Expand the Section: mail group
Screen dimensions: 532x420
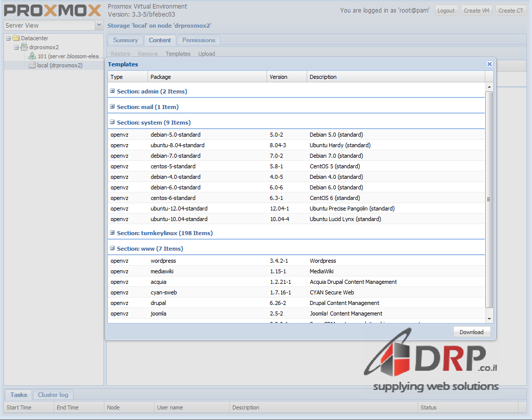[112, 107]
